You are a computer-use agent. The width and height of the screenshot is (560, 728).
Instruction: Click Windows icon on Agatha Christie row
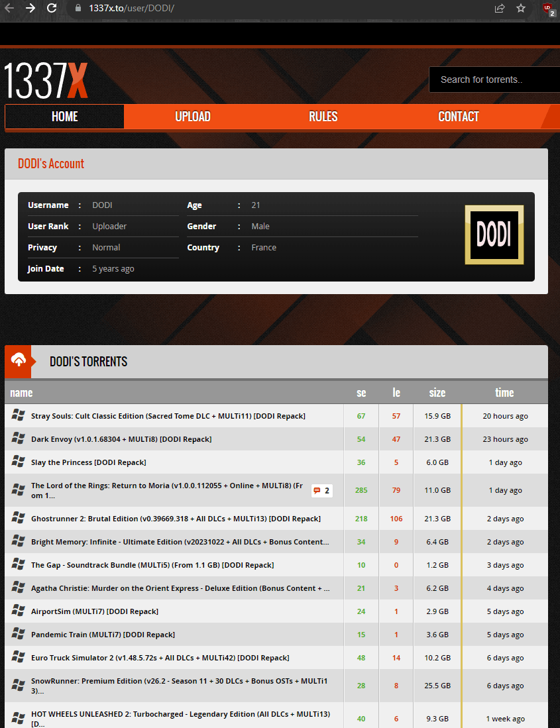pos(18,588)
